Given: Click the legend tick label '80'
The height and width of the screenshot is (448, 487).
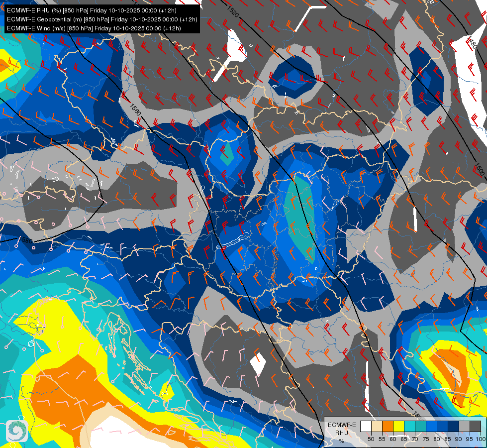Looking at the screenshot, I should [437, 440].
